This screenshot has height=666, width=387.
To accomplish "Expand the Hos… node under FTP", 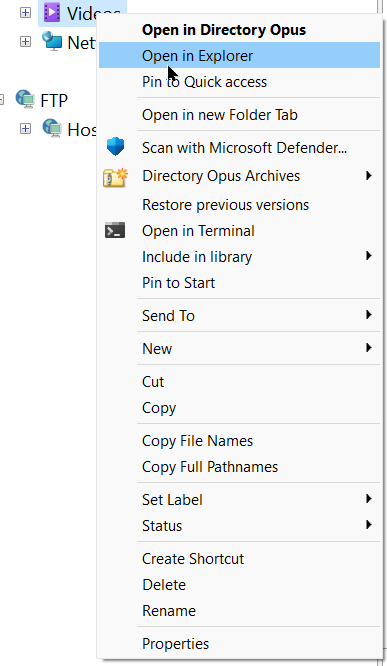I will [25, 128].
